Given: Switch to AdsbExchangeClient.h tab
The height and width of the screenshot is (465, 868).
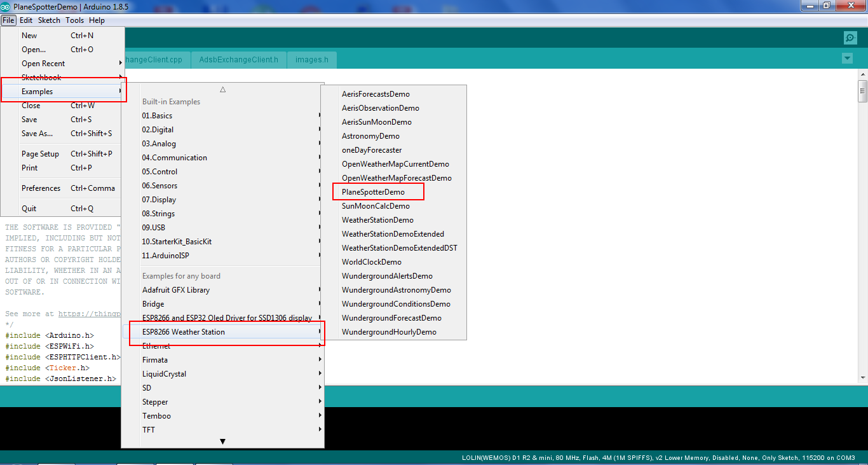Looking at the screenshot, I should tap(238, 60).
